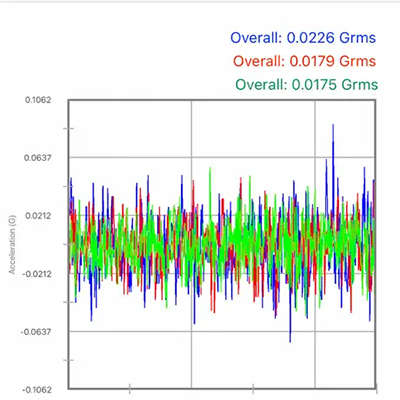Click the Acceleration (G) axis title
This screenshot has height=400, width=400.
pos(12,245)
